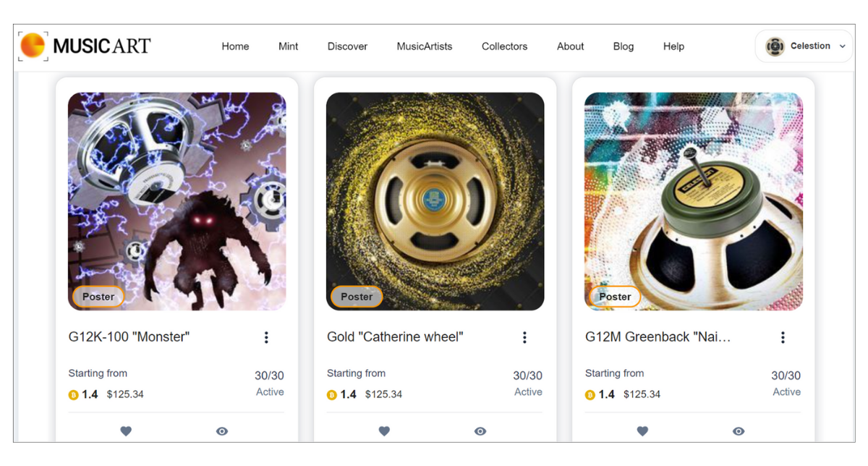Open the Greenback speaker artwork thumbnail

[x=694, y=201]
